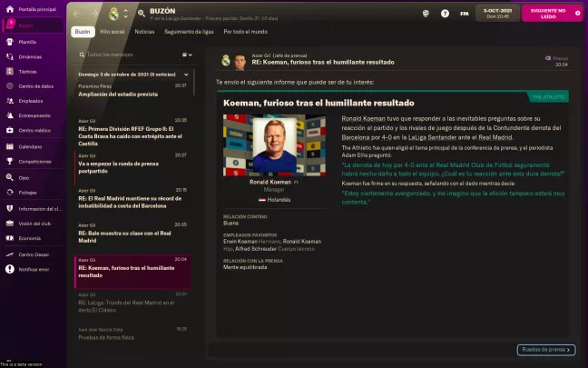The width and height of the screenshot is (588, 368).
Task: Open LaLiga Santander link in article
Action: [x=432, y=137]
